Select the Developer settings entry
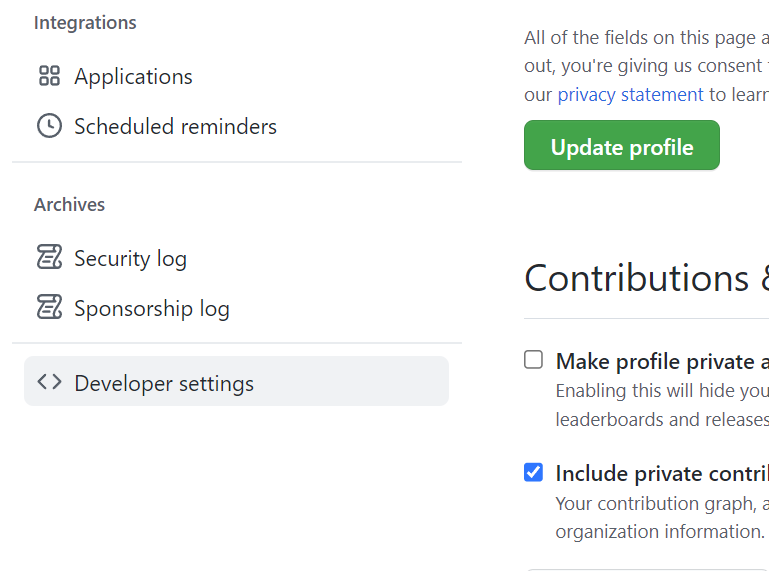Viewport: 769px width, 571px height. [x=164, y=383]
